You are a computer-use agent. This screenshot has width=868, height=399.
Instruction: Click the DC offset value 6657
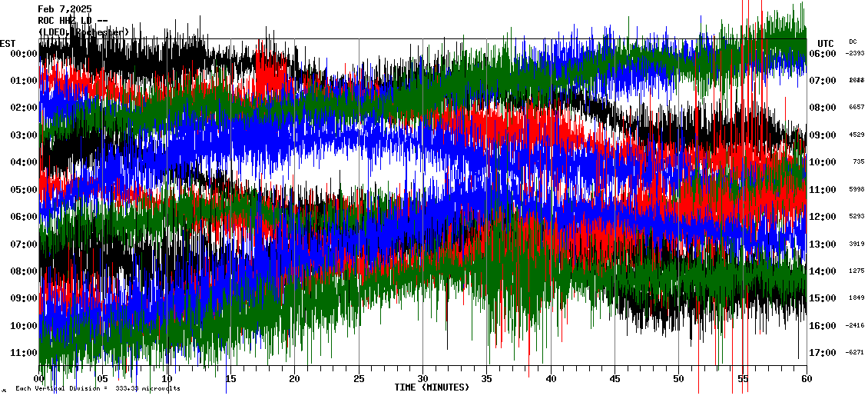(x=856, y=108)
